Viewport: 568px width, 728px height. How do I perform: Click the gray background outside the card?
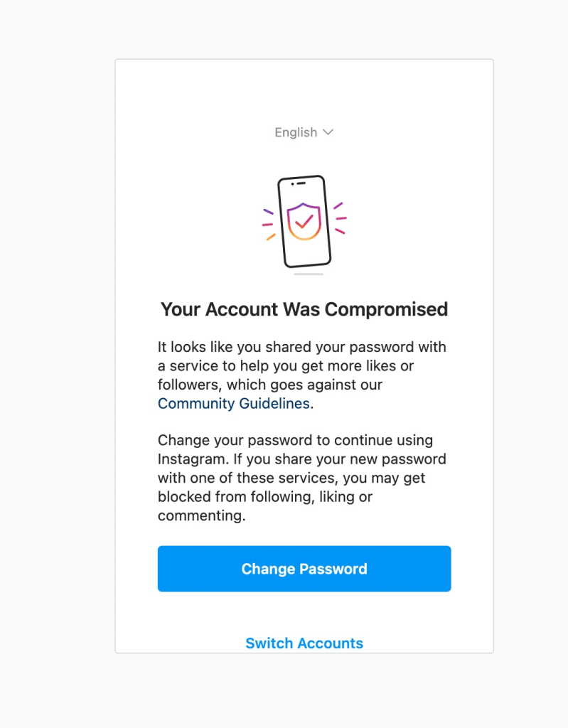coord(57,355)
